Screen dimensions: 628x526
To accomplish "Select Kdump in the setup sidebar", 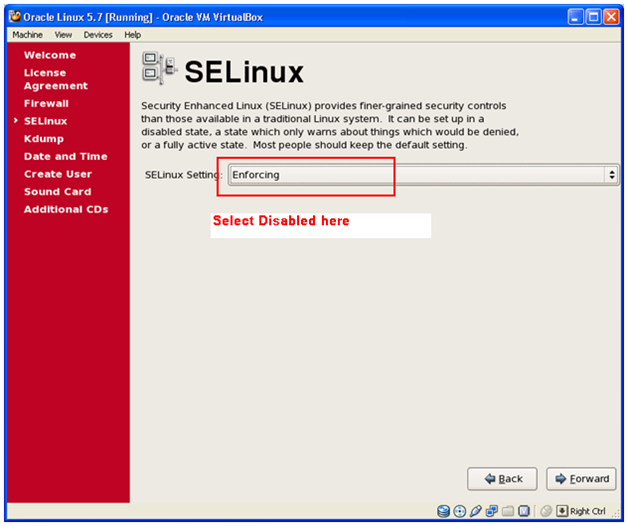I will coord(44,139).
